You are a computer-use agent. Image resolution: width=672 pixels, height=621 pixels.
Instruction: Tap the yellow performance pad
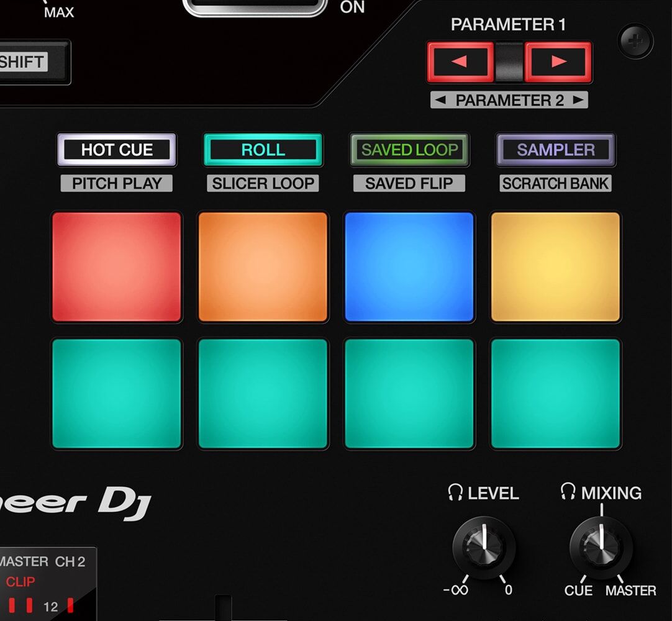click(x=555, y=266)
